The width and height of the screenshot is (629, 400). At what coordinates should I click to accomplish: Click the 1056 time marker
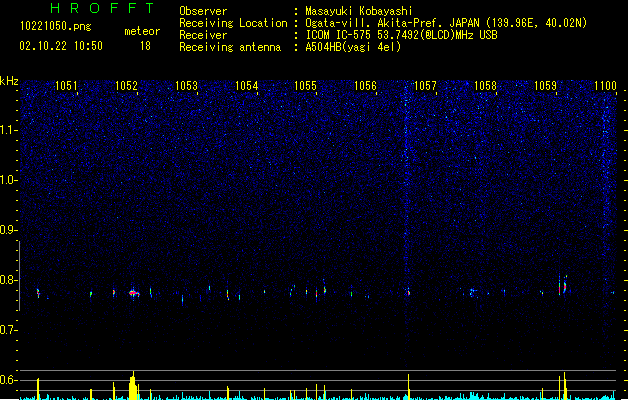365,85
